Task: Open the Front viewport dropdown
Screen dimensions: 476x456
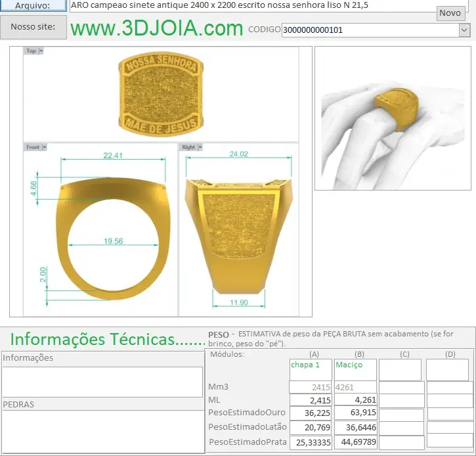Action: [x=44, y=147]
